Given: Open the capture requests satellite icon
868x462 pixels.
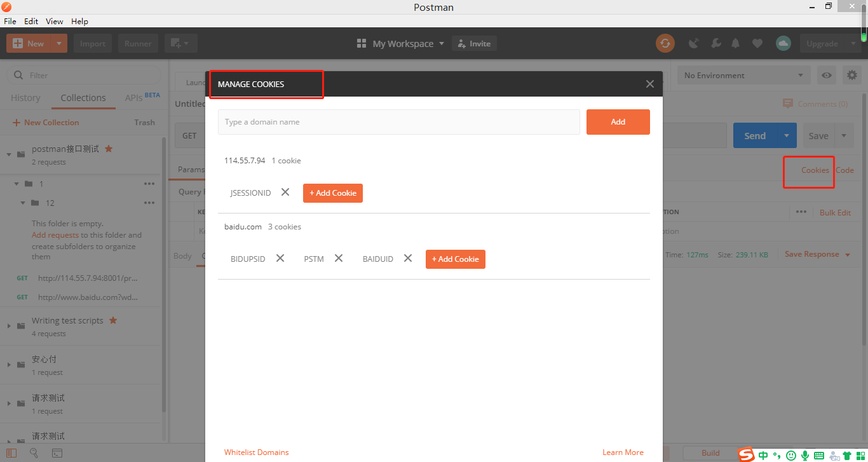Looking at the screenshot, I should [x=694, y=43].
